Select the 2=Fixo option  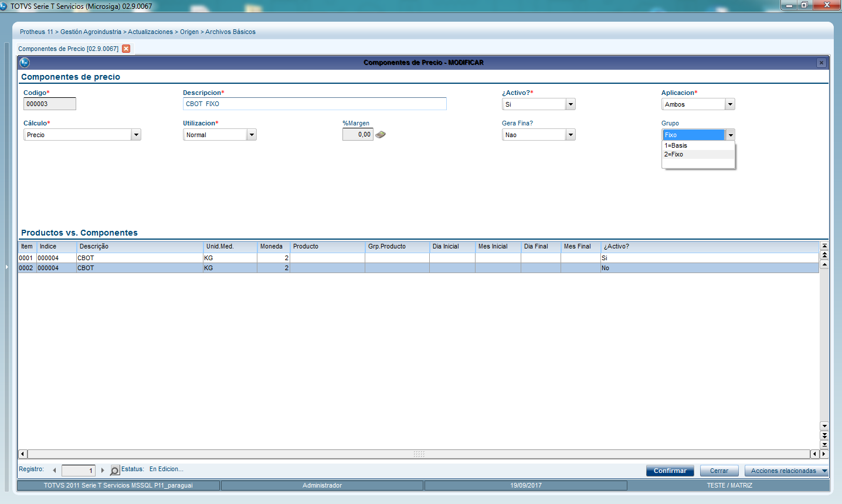pyautogui.click(x=698, y=154)
